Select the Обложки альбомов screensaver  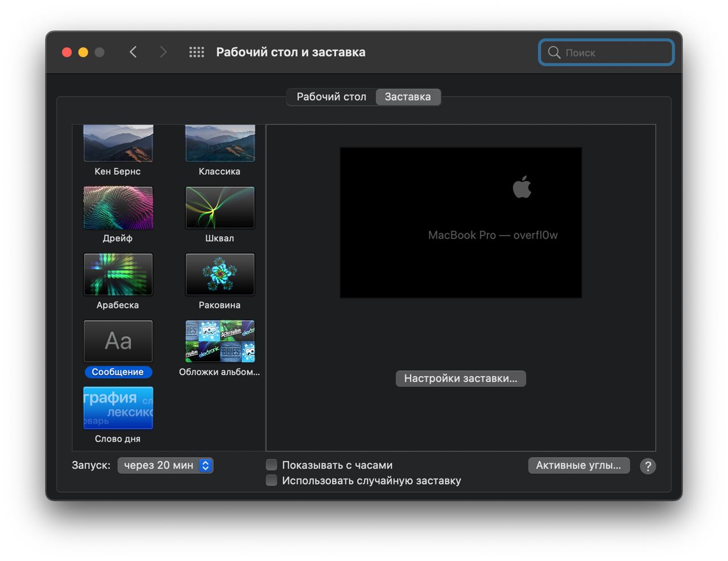click(x=220, y=341)
